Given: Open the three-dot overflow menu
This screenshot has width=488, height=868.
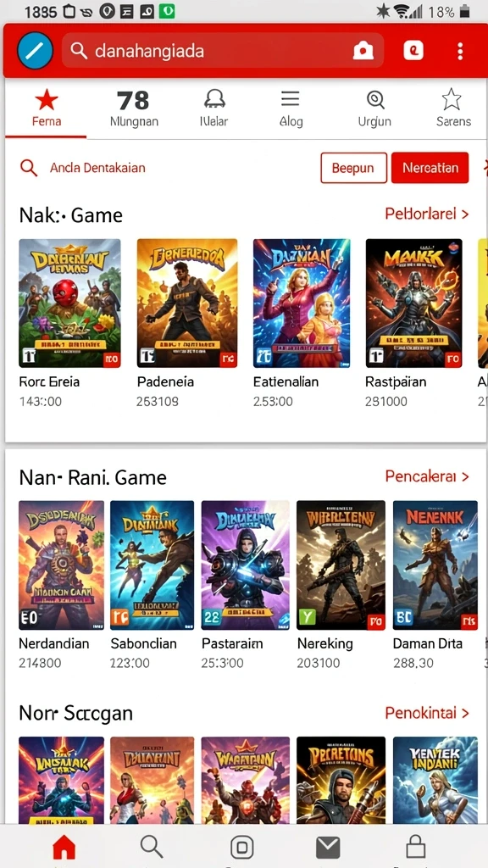Looking at the screenshot, I should pyautogui.click(x=460, y=51).
